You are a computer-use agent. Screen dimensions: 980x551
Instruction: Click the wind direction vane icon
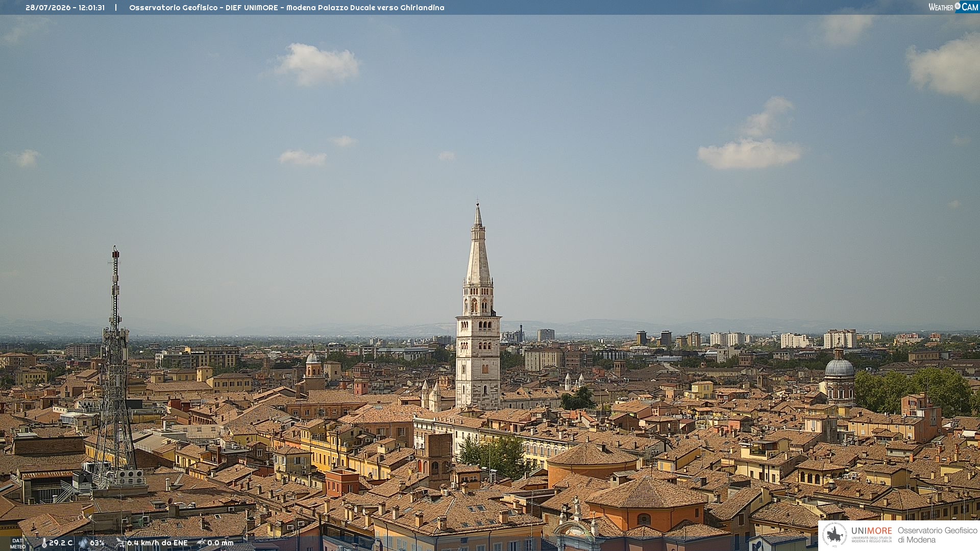tap(120, 543)
